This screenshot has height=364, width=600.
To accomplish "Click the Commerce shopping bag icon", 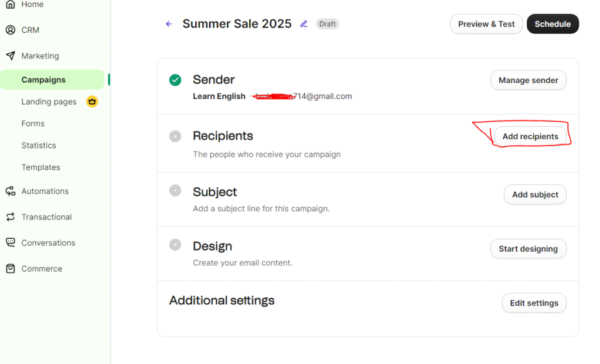I will pyautogui.click(x=10, y=269).
